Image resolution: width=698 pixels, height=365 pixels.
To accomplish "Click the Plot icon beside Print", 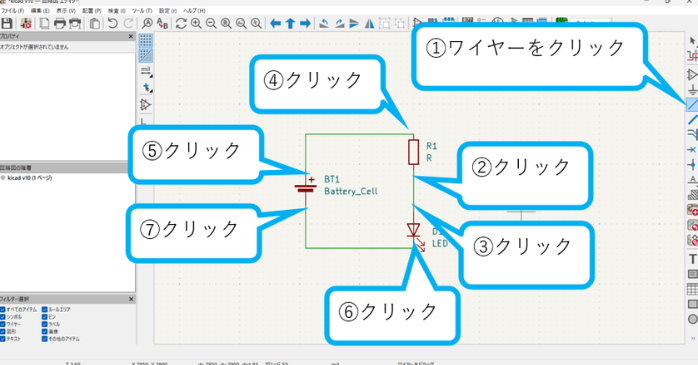I will pyautogui.click(x=75, y=23).
